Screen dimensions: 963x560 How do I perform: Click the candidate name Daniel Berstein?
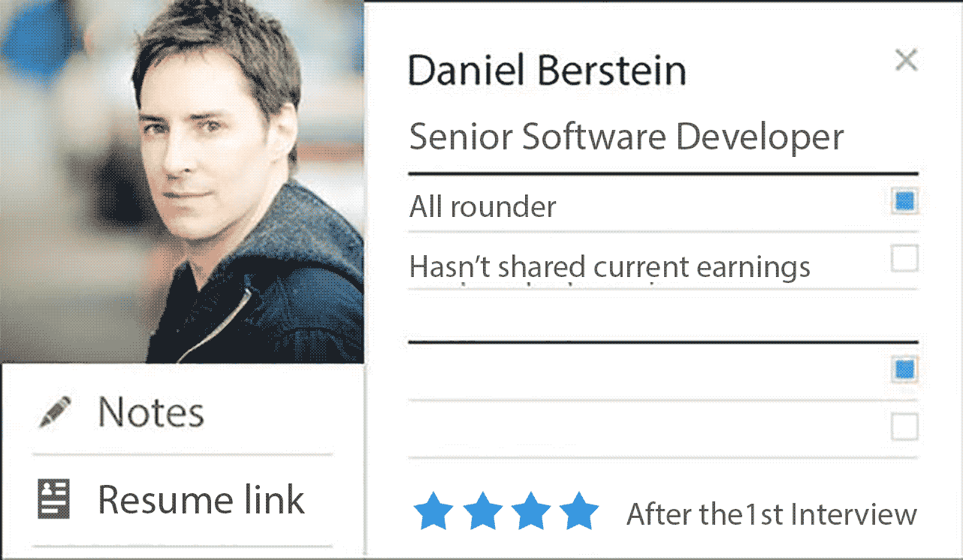[x=547, y=71]
